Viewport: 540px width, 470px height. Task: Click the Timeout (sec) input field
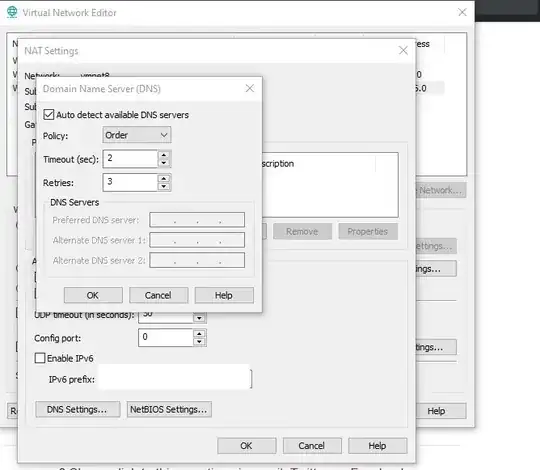(130, 159)
